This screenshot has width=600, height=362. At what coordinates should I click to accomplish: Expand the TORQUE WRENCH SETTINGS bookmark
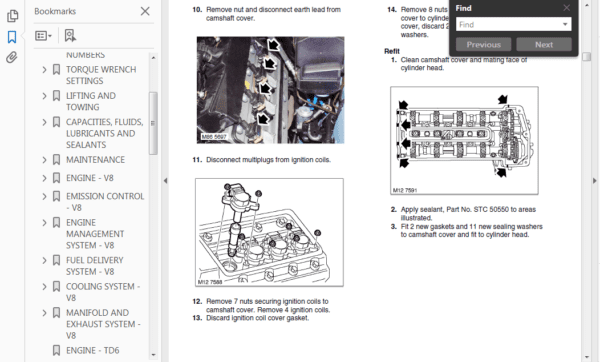point(44,70)
